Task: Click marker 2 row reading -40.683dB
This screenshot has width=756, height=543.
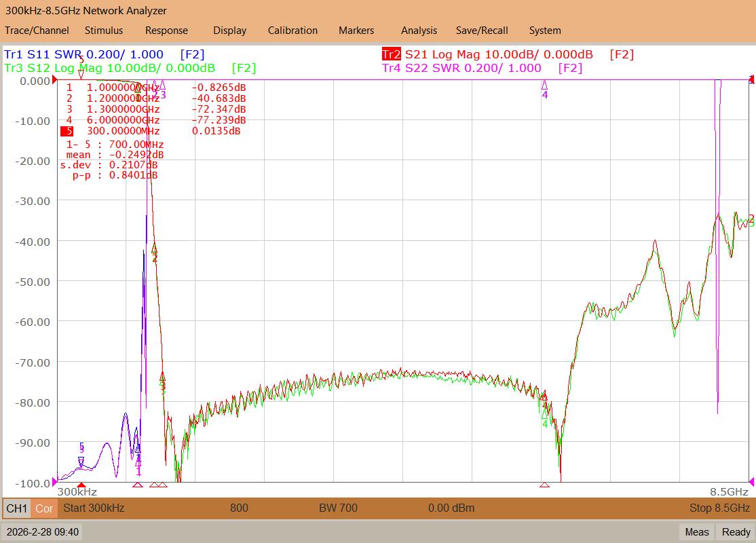Action: point(155,98)
